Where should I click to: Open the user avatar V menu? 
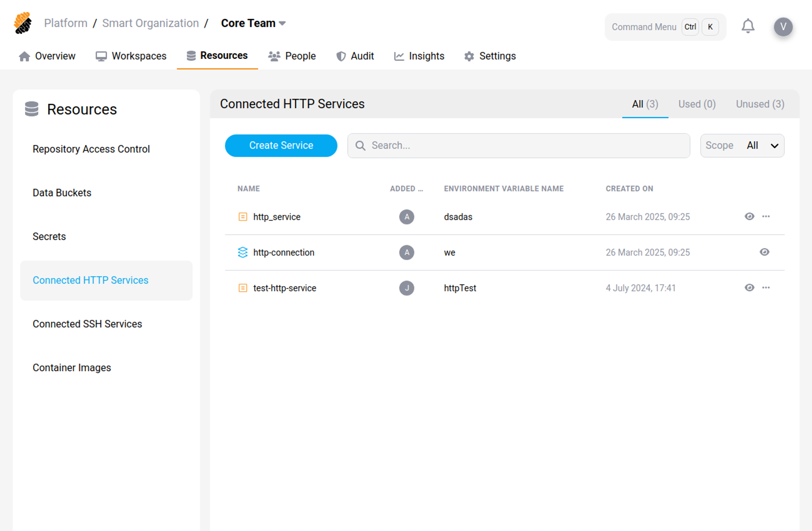(783, 26)
